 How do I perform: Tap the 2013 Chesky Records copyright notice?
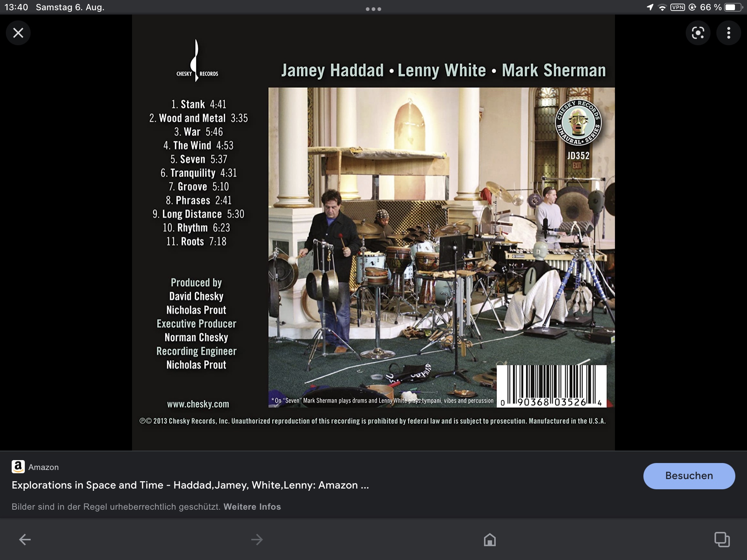pyautogui.click(x=373, y=421)
